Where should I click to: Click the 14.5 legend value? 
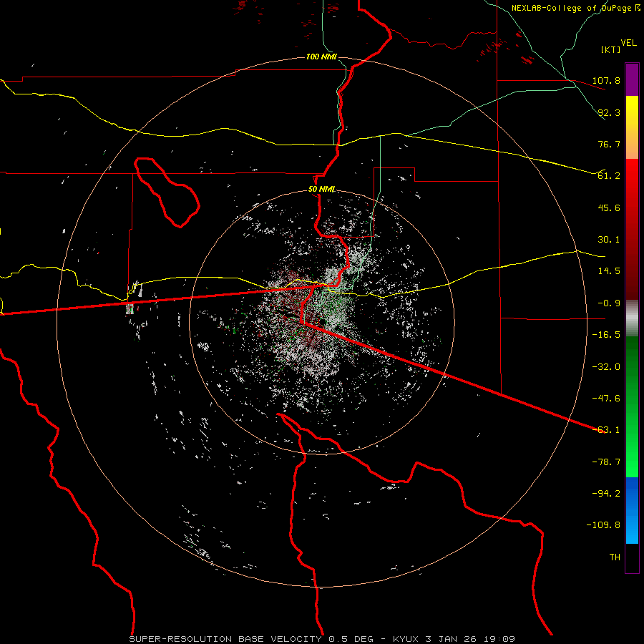pyautogui.click(x=609, y=271)
